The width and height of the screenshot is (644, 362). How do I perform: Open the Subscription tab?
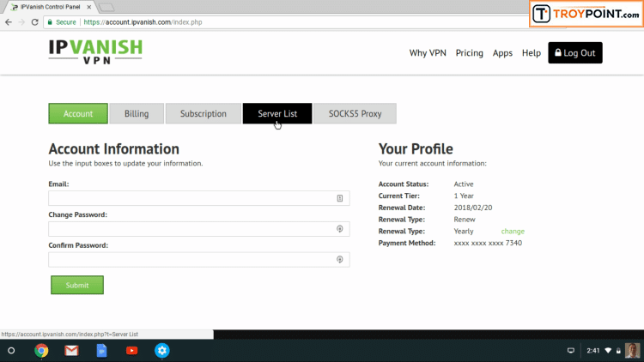coord(203,113)
